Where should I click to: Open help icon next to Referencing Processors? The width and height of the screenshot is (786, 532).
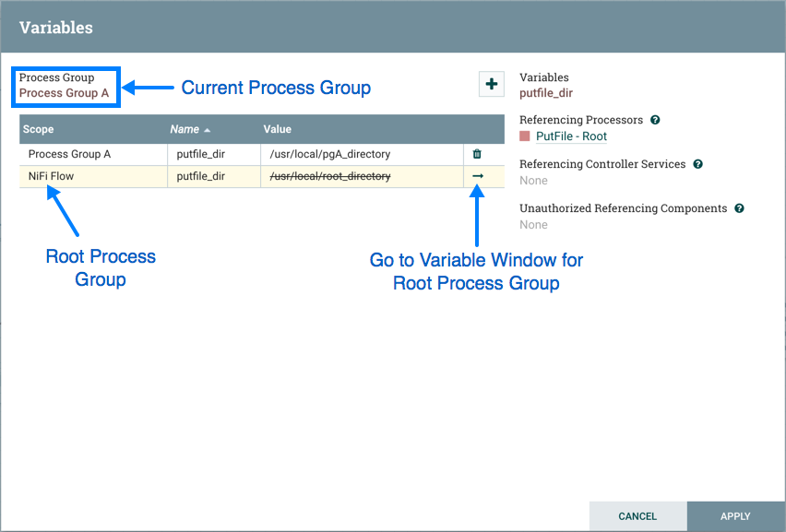(x=655, y=120)
